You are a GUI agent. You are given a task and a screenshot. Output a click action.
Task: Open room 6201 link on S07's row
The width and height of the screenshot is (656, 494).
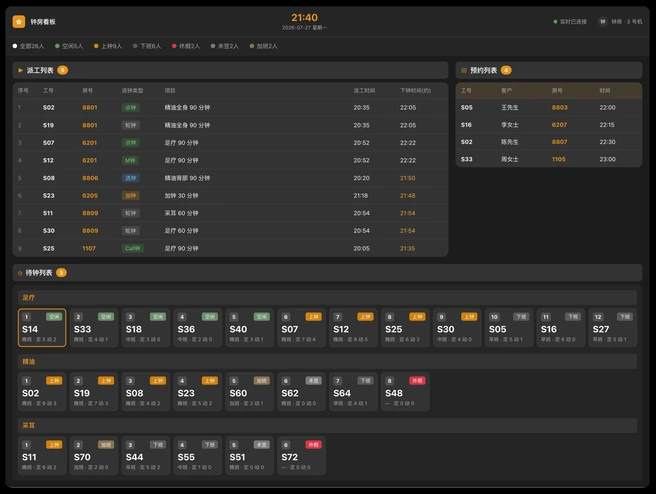(x=90, y=143)
